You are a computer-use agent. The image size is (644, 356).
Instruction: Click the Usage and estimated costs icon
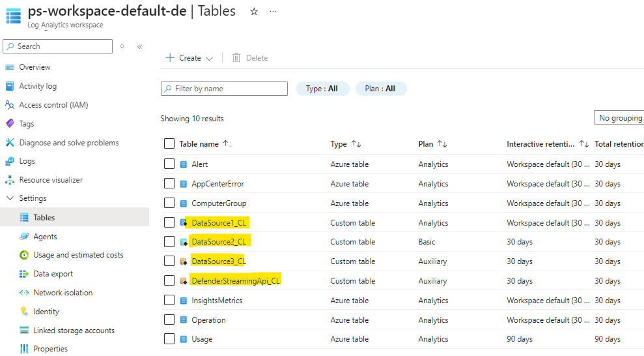[x=24, y=255]
